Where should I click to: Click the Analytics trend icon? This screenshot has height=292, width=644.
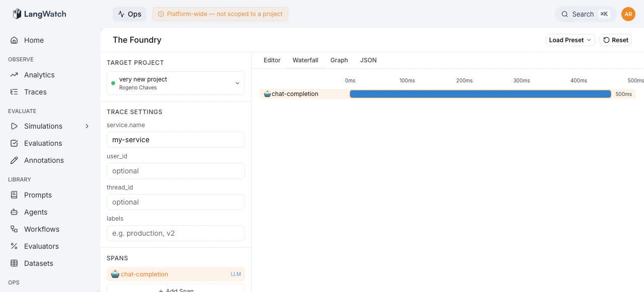pyautogui.click(x=14, y=75)
